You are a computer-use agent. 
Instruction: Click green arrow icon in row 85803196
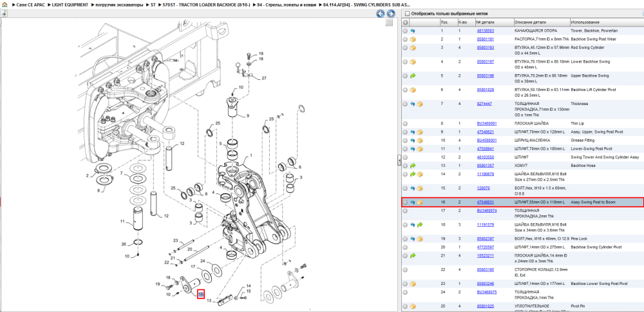click(413, 76)
